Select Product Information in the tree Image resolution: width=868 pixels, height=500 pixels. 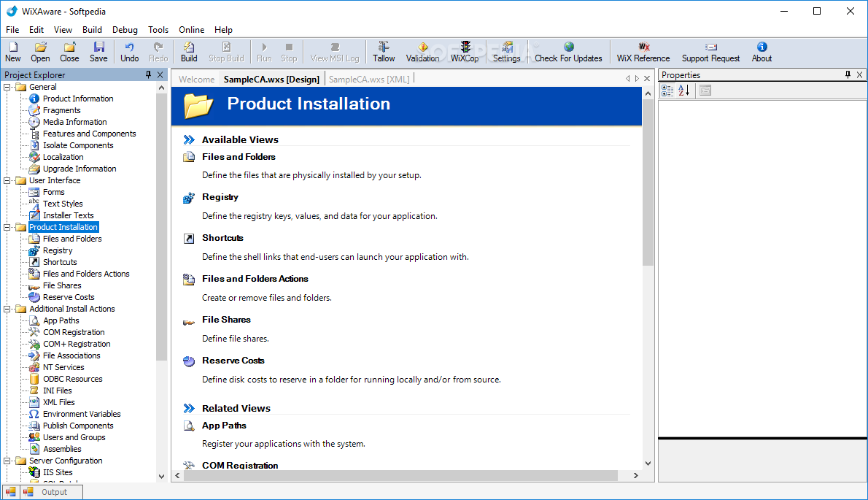(x=78, y=99)
